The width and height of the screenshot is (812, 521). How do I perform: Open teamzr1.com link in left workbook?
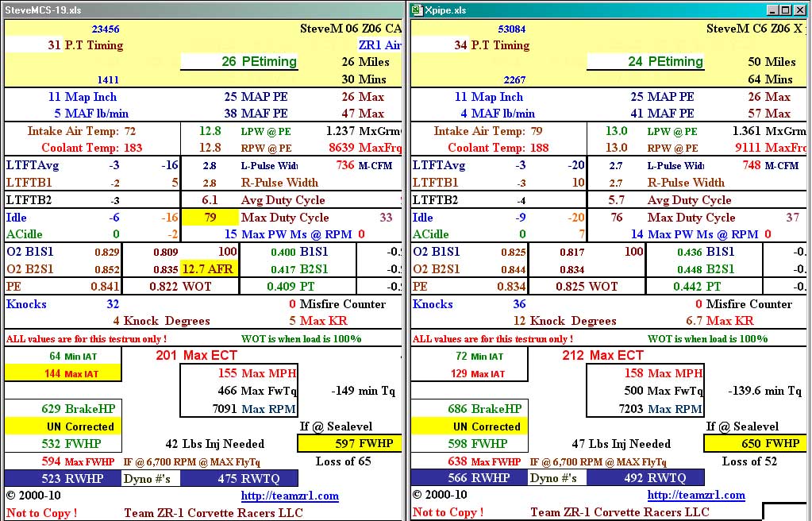(x=290, y=496)
